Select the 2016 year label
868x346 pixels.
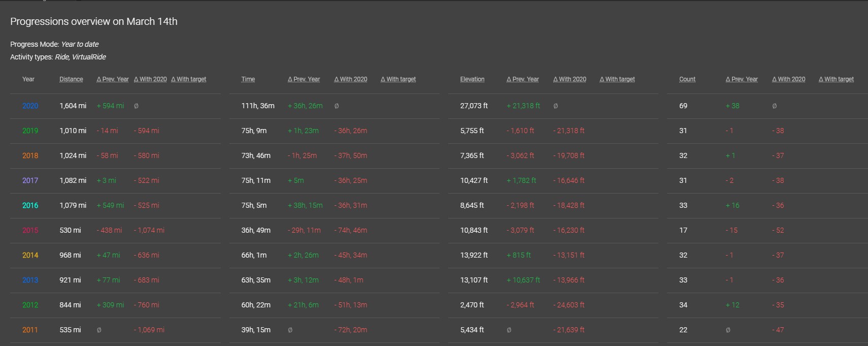point(30,205)
